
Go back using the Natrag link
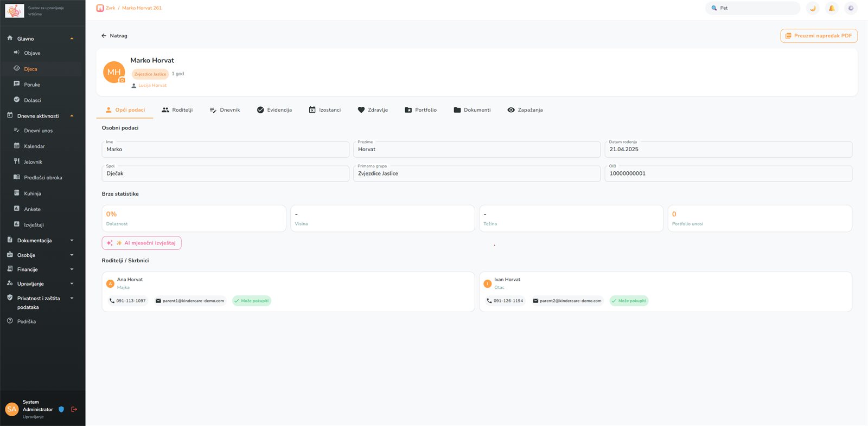click(x=114, y=36)
